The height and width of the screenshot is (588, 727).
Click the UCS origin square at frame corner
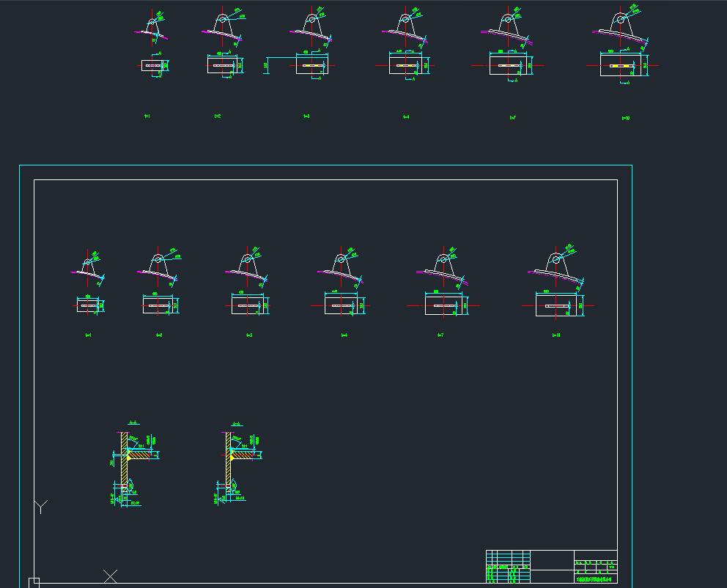34,582
